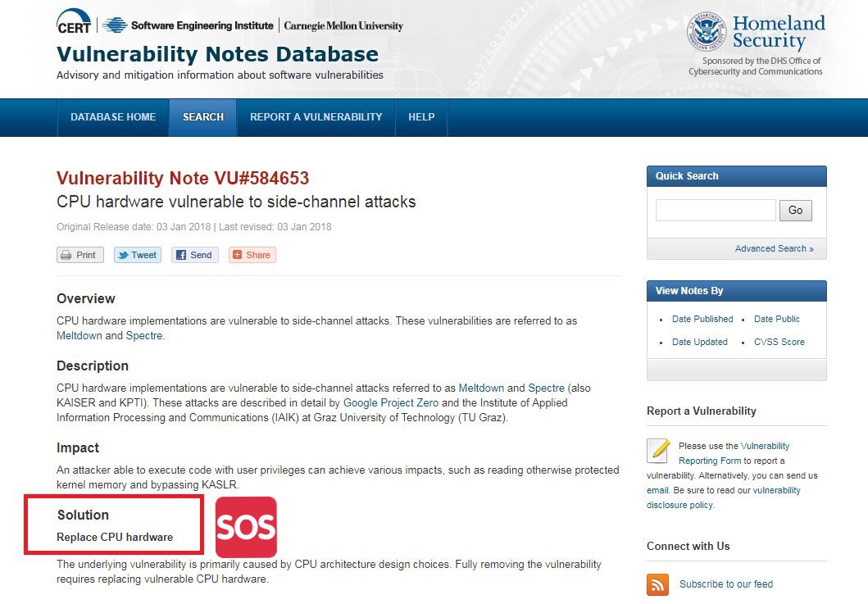Image resolution: width=868 pixels, height=604 pixels.
Task: Click the Quick Search text field
Action: [x=715, y=211]
